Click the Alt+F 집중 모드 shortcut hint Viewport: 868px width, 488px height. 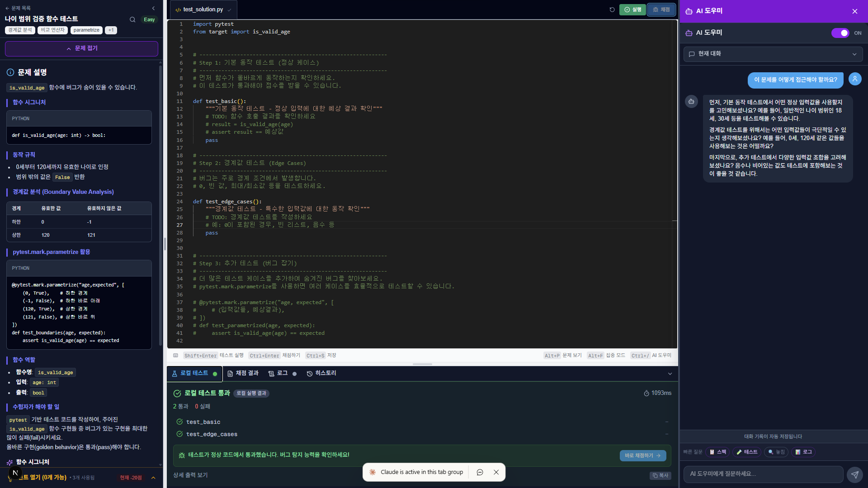[606, 356]
